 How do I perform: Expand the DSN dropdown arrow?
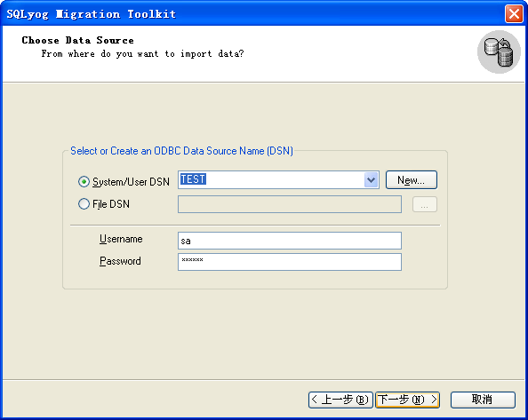click(x=371, y=180)
